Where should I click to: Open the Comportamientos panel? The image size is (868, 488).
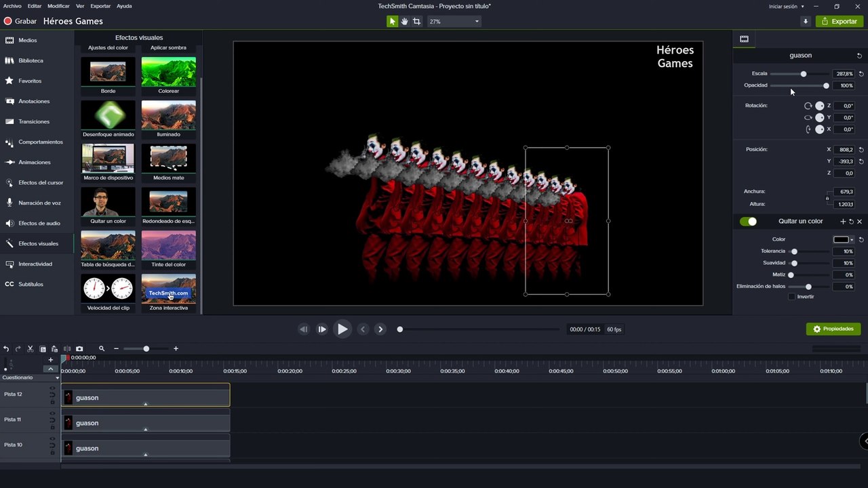37,142
